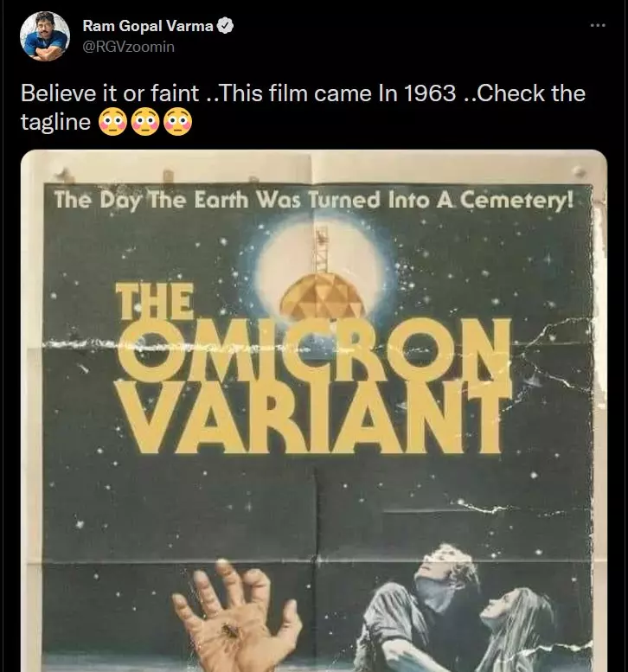Screen dimensions: 628x672
Task: Click the year 1963 in the tweet
Action: [430, 93]
